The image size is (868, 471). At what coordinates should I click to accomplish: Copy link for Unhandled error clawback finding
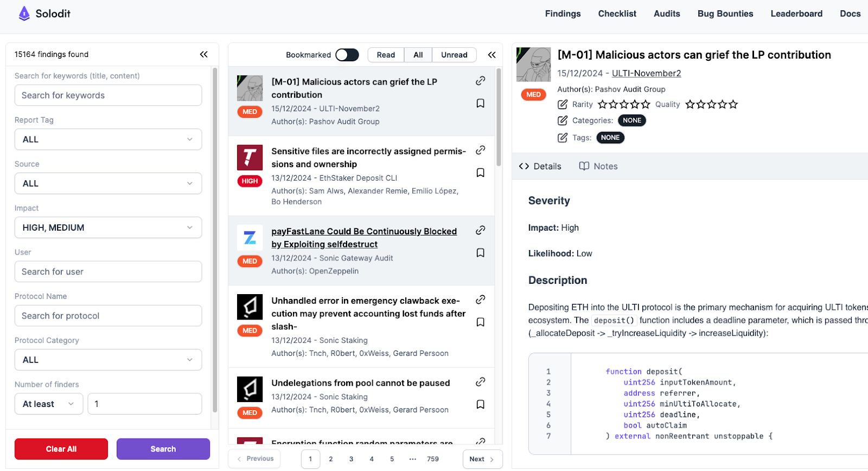coord(480,300)
